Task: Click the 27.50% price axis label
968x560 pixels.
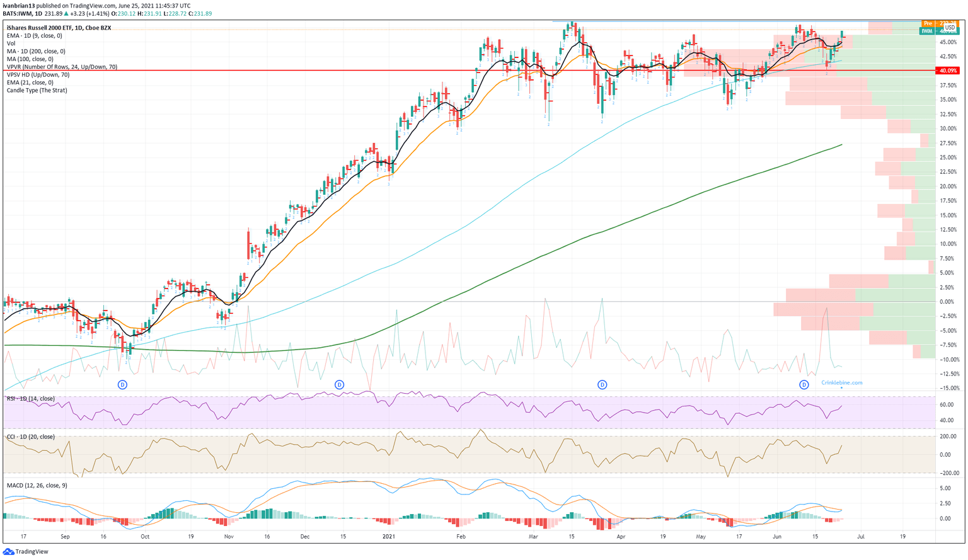Action: coord(948,143)
